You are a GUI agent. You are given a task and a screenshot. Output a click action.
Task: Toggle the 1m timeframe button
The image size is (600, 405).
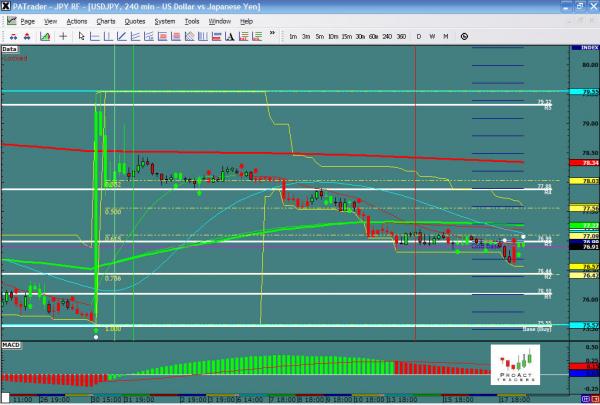(x=293, y=36)
